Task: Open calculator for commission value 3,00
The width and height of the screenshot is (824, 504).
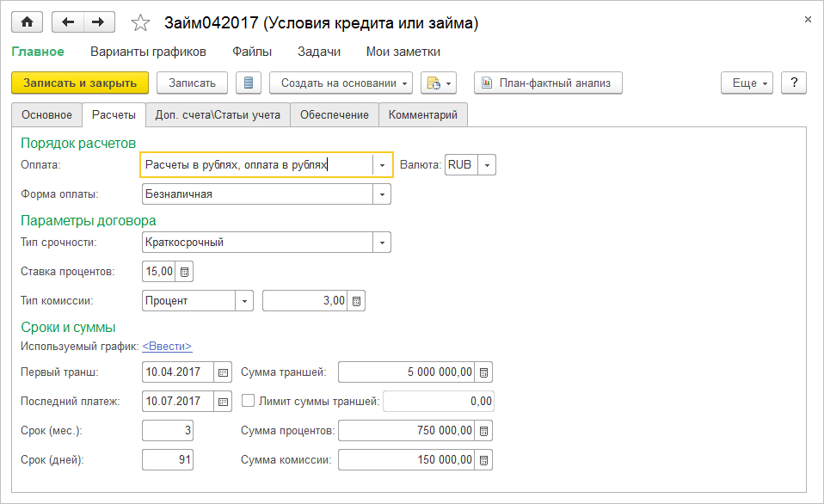Action: 356,301
